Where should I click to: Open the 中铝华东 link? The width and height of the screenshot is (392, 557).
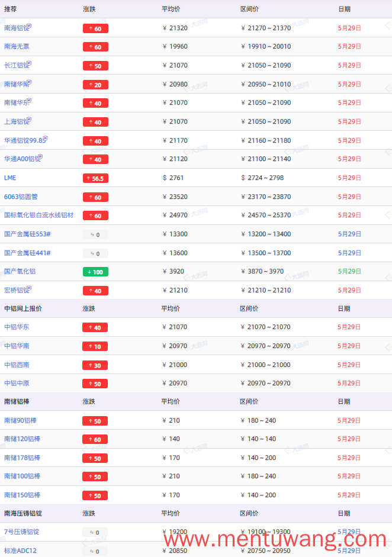pyautogui.click(x=17, y=327)
